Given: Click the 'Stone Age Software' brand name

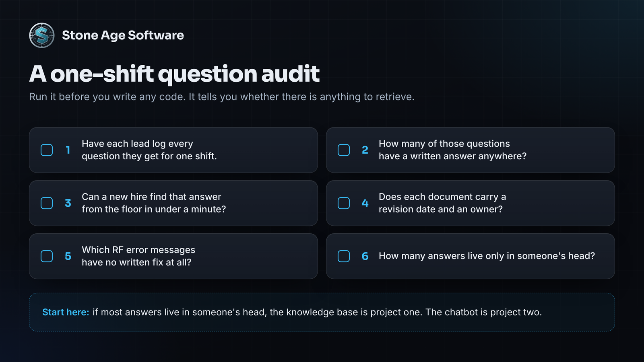Looking at the screenshot, I should [x=123, y=35].
